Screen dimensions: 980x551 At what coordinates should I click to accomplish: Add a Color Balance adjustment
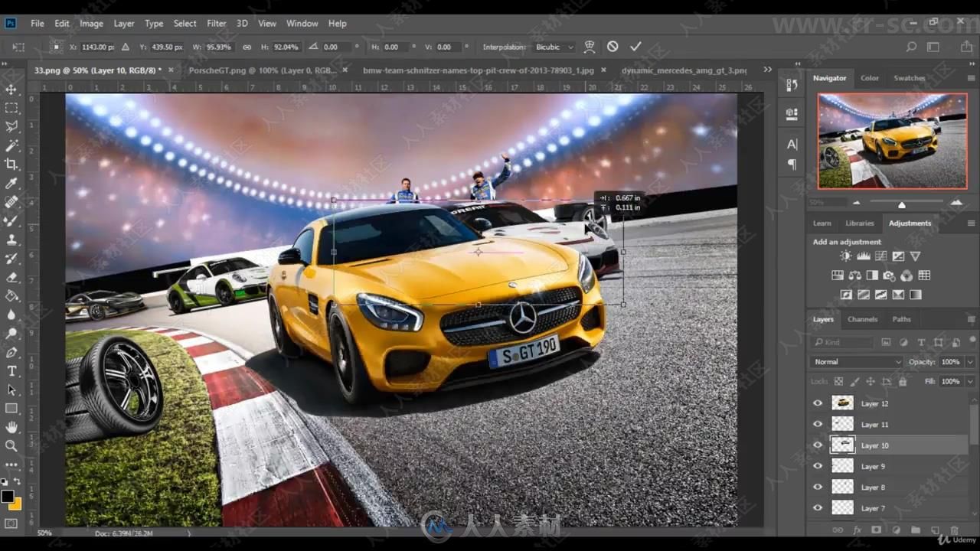[x=854, y=275]
